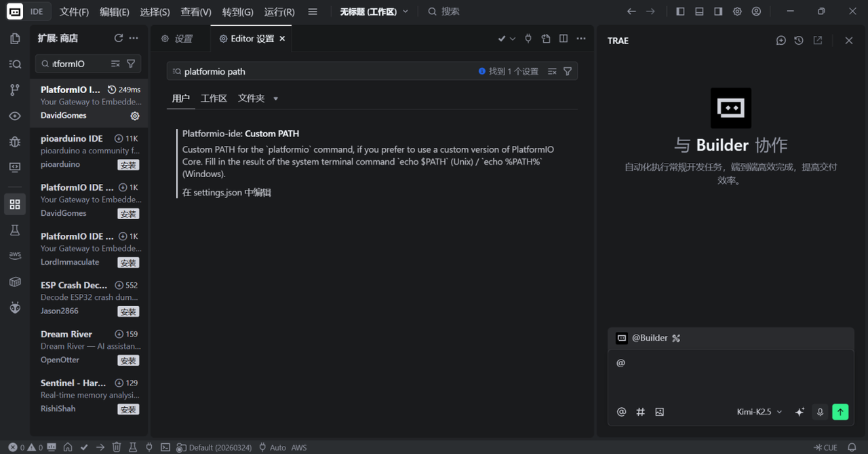Open the Search view in activity bar
Screen dimensions: 868x454
click(x=15, y=64)
